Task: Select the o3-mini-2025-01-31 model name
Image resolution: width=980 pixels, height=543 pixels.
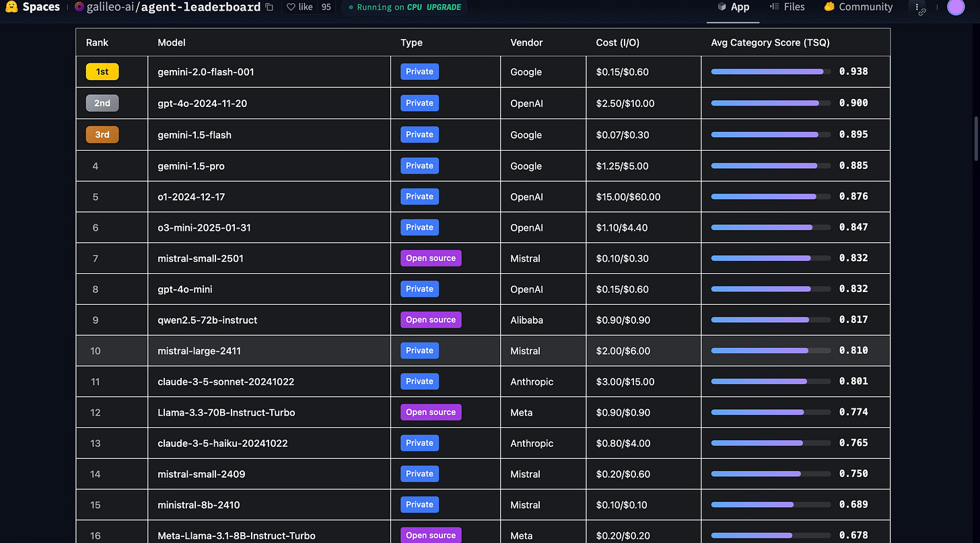Action: click(x=204, y=227)
